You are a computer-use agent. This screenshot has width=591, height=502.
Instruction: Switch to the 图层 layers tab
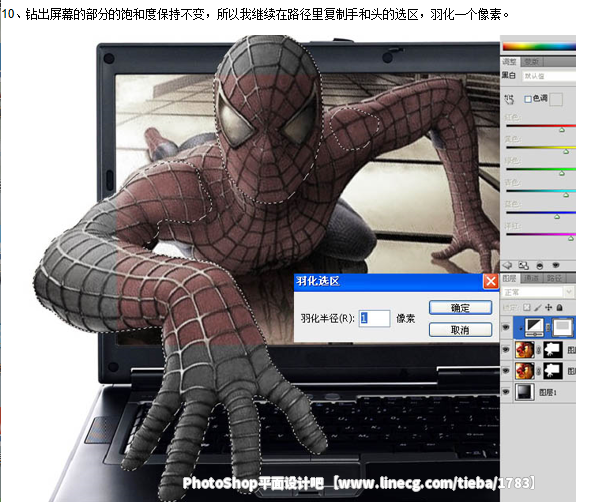click(x=510, y=278)
